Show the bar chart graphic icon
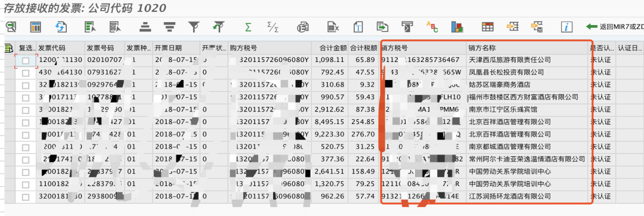Screen dimensions: 644x216 (x=457, y=27)
